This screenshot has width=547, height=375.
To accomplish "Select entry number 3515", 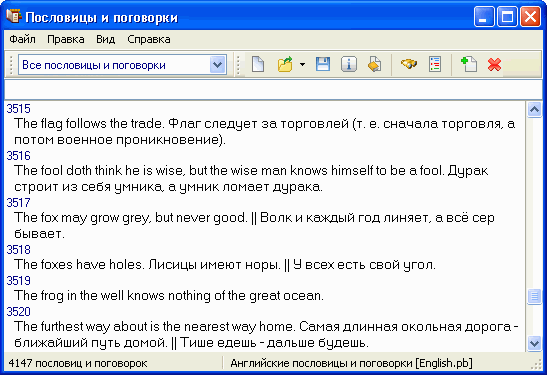I will [18, 109].
